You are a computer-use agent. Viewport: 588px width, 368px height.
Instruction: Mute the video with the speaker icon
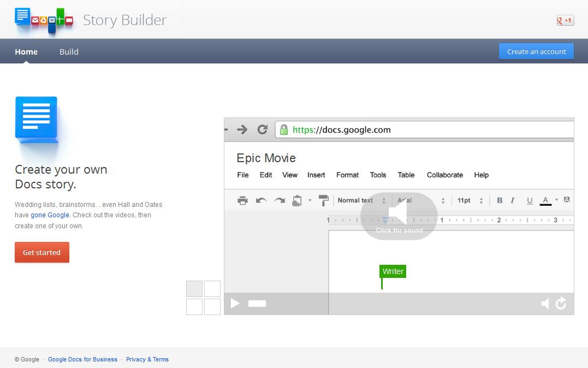click(544, 303)
